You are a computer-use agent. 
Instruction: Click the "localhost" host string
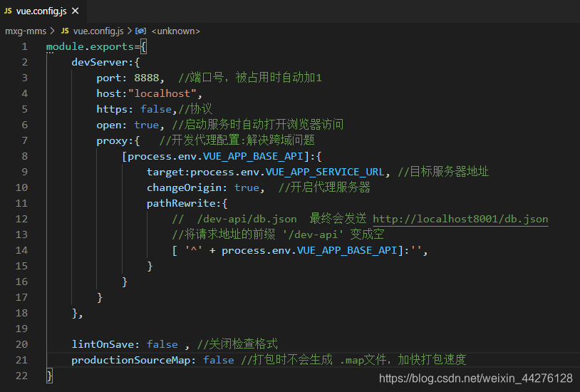(162, 93)
